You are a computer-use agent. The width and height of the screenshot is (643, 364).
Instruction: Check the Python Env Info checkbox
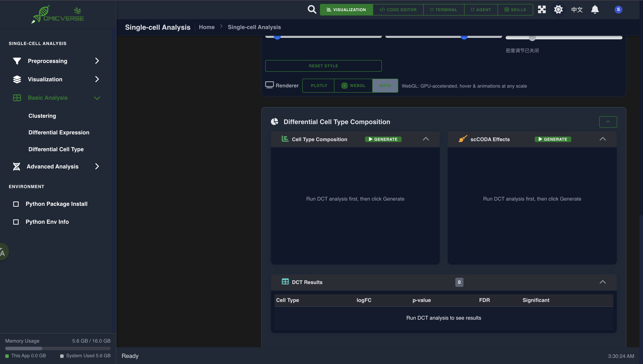coord(16,222)
